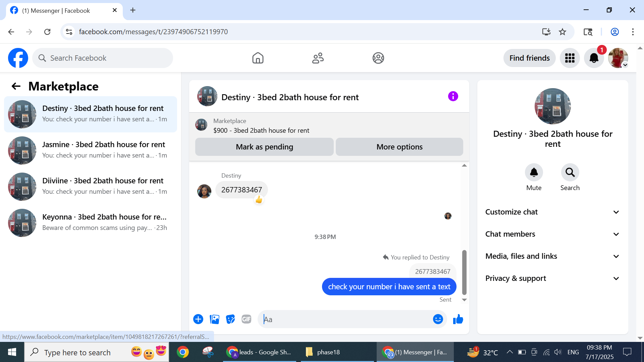
Task: Open conversation information purple icon
Action: [x=453, y=97]
